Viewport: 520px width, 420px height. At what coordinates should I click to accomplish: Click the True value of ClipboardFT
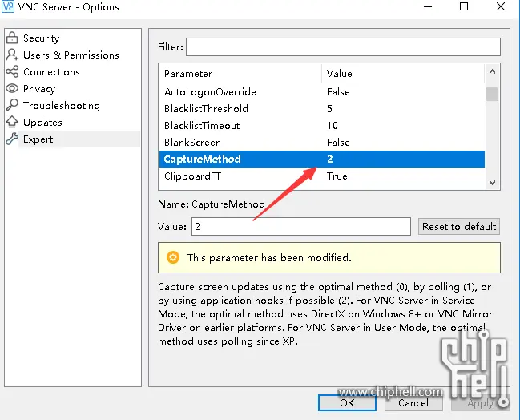[x=337, y=176]
